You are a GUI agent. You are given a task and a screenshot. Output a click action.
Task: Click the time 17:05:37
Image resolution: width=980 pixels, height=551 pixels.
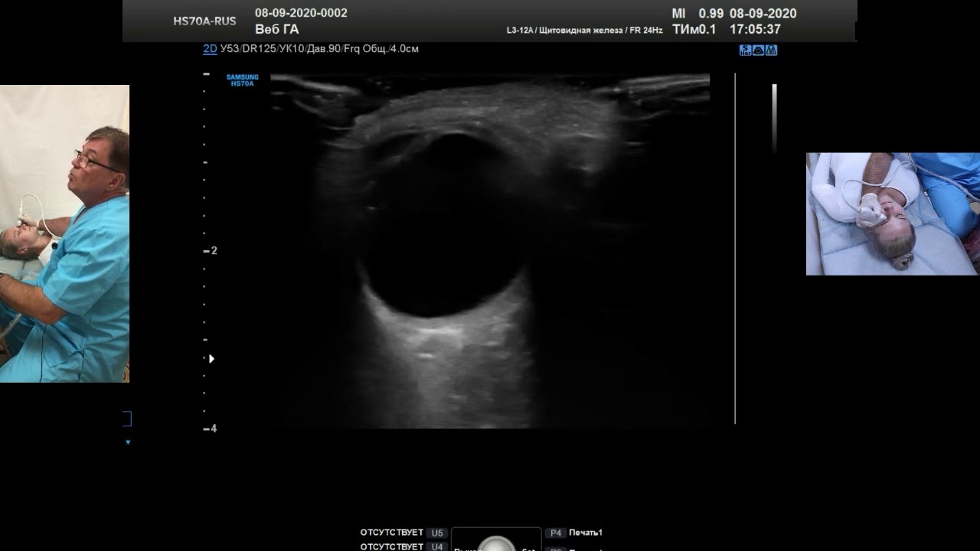coord(755,30)
